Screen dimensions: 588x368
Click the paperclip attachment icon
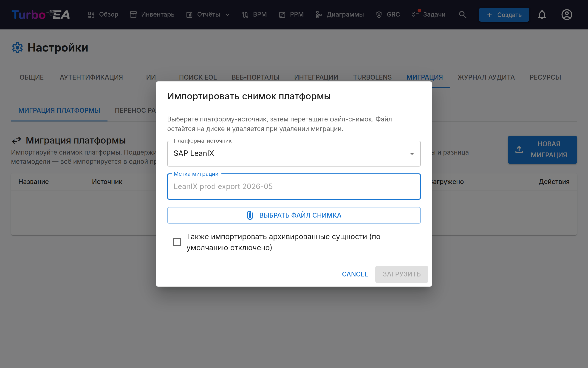250,216
